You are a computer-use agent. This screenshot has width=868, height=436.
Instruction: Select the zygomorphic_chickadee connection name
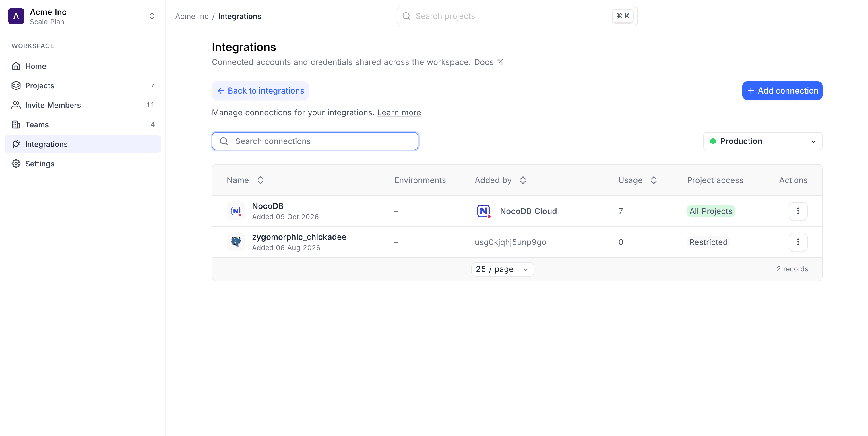(299, 237)
